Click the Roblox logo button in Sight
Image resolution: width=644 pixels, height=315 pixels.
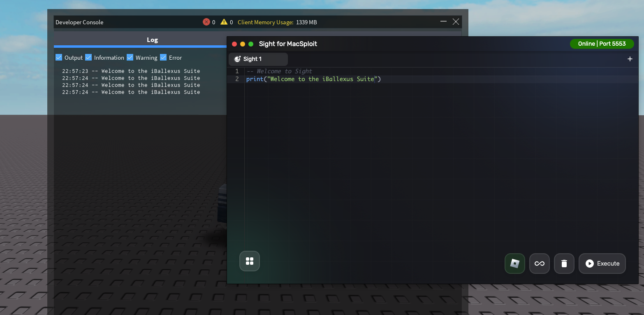(515, 264)
